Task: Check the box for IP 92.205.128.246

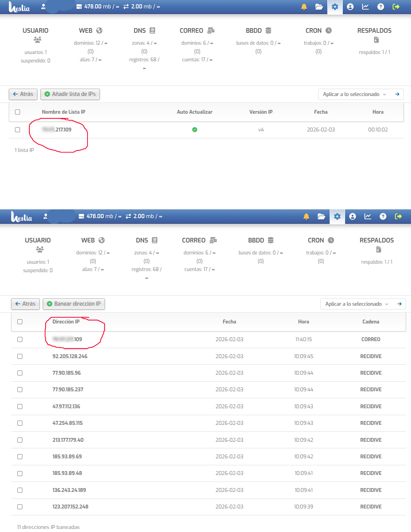Action: click(20, 357)
